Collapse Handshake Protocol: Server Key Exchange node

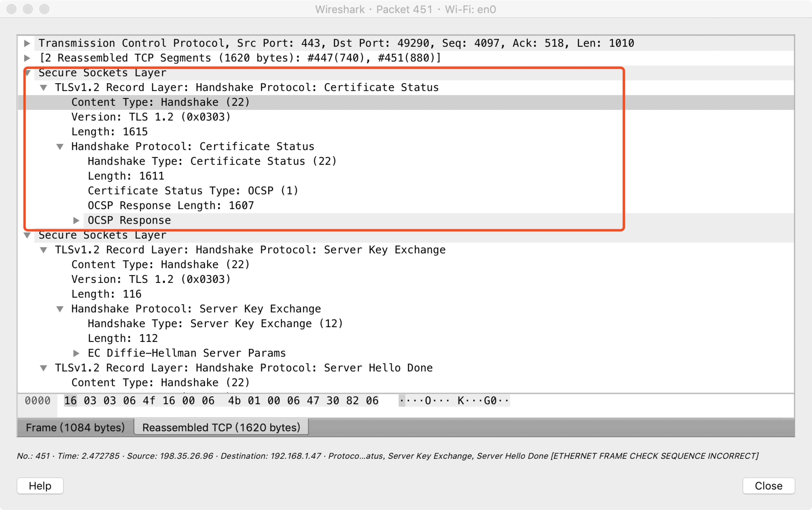(x=60, y=309)
